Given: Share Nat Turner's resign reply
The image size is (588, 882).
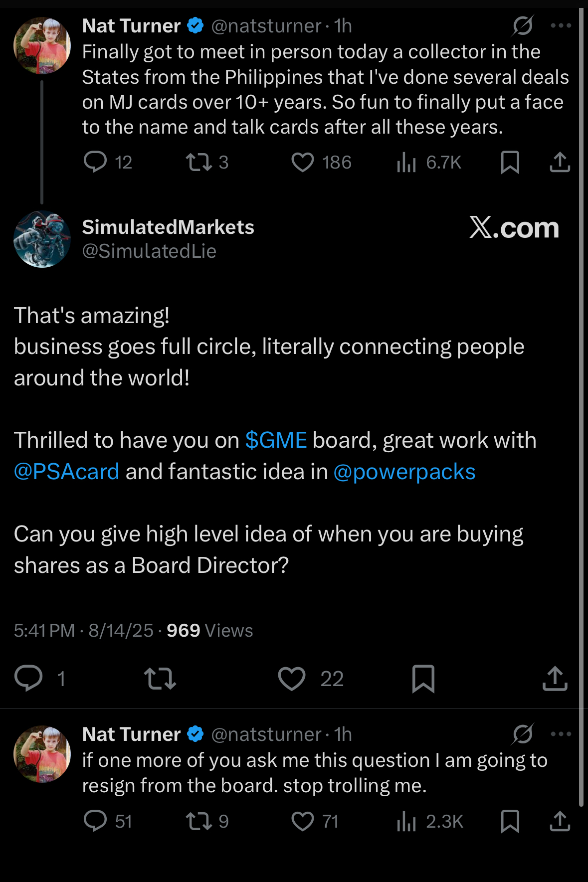Looking at the screenshot, I should [560, 821].
